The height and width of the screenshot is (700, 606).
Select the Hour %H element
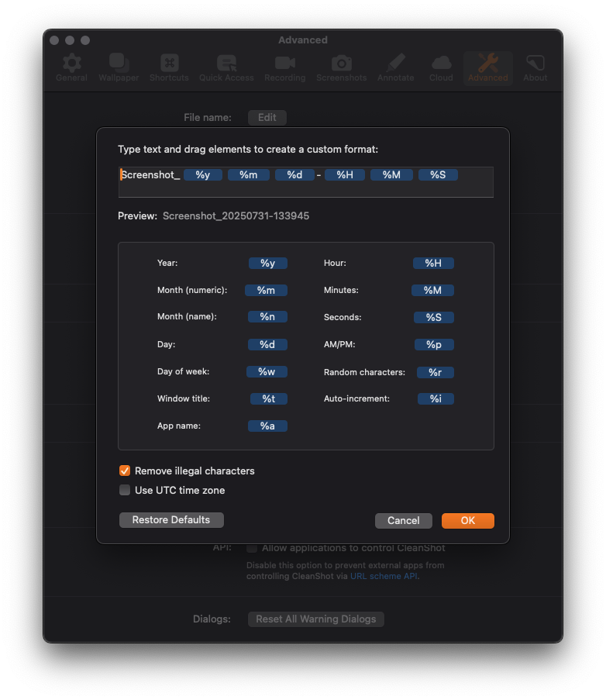click(433, 264)
